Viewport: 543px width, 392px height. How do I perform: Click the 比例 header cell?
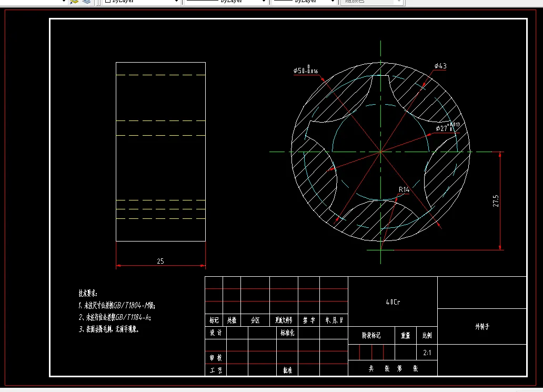coord(427,335)
